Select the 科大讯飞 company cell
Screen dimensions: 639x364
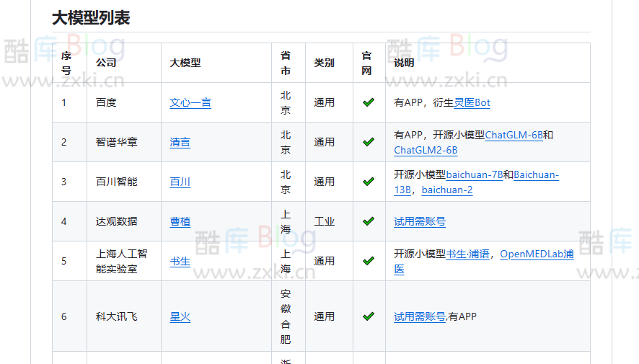[x=124, y=316]
